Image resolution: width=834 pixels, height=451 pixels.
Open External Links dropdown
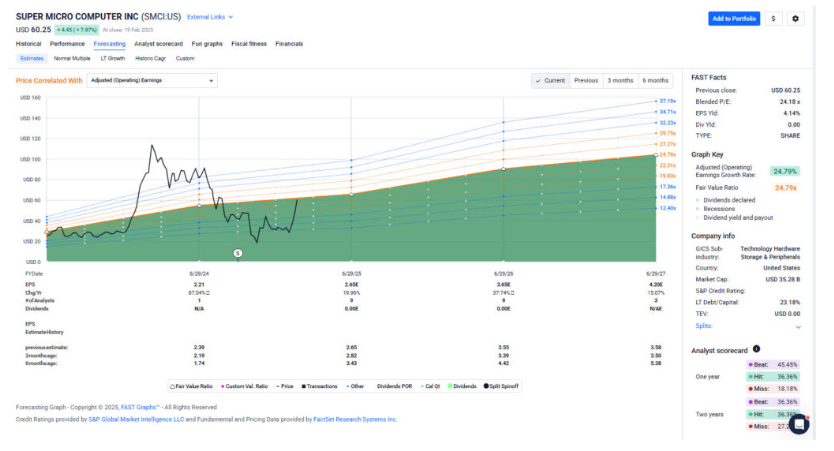210,17
